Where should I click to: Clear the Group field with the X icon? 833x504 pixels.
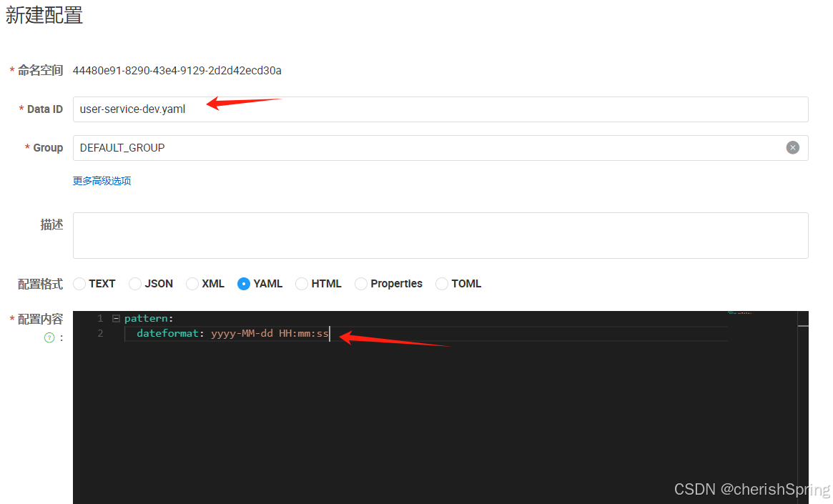point(792,148)
